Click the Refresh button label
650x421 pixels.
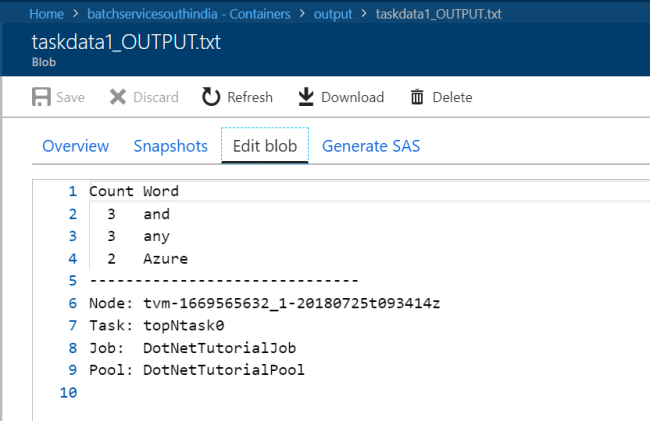click(250, 97)
